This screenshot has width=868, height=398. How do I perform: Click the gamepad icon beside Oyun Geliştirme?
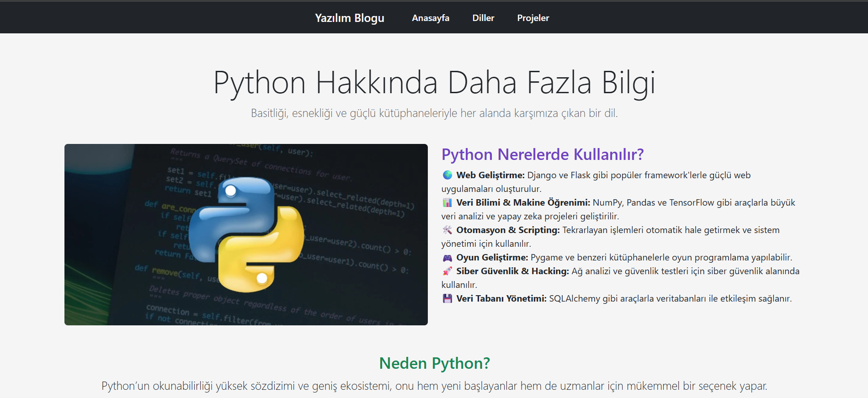(x=447, y=257)
